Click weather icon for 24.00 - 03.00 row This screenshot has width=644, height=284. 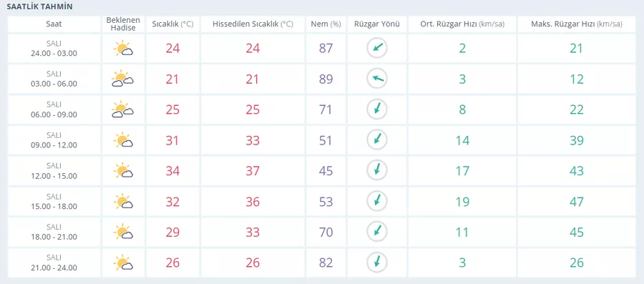(x=123, y=49)
